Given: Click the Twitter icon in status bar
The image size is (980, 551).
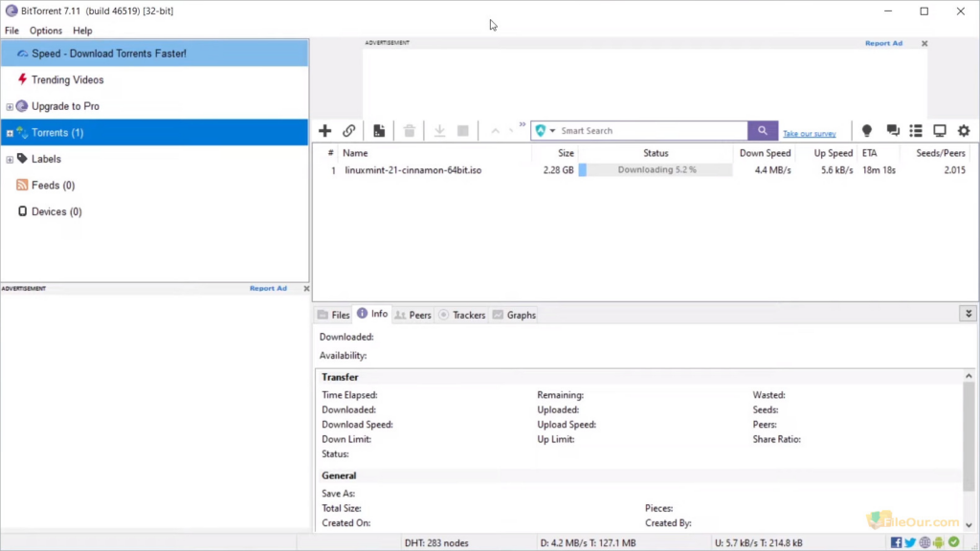Looking at the screenshot, I should tap(910, 542).
